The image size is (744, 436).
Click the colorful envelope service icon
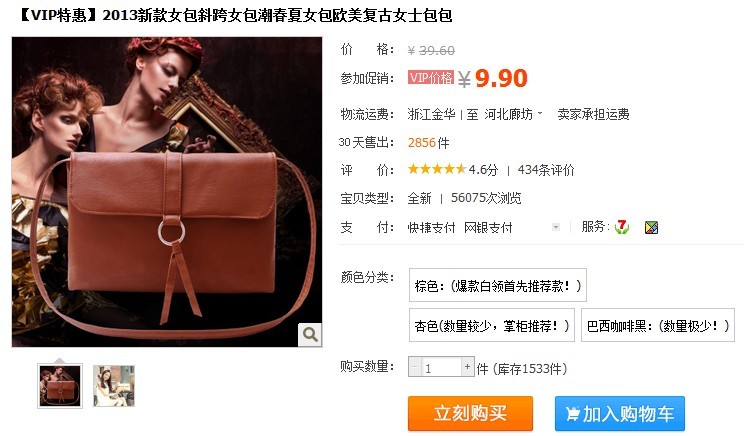[651, 228]
